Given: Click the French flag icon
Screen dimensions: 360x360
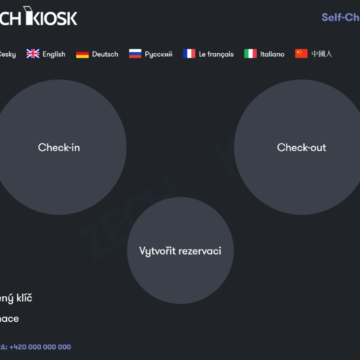Looking at the screenshot, I should 189,54.
